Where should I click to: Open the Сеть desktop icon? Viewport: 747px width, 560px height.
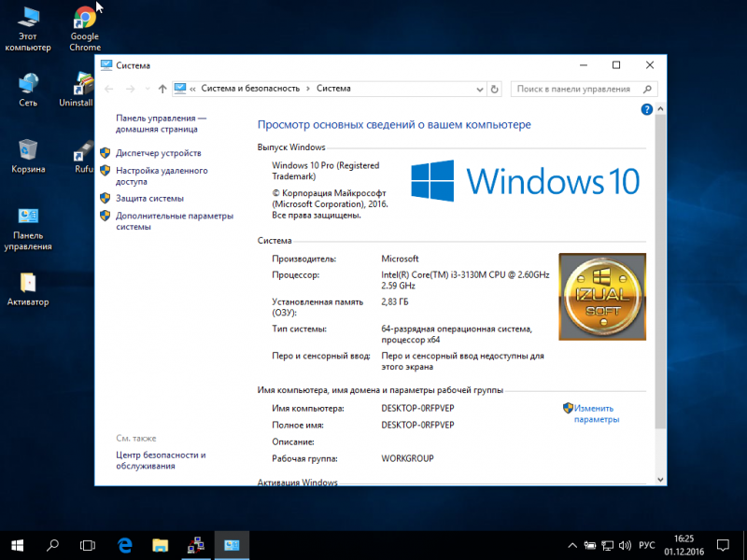(28, 90)
